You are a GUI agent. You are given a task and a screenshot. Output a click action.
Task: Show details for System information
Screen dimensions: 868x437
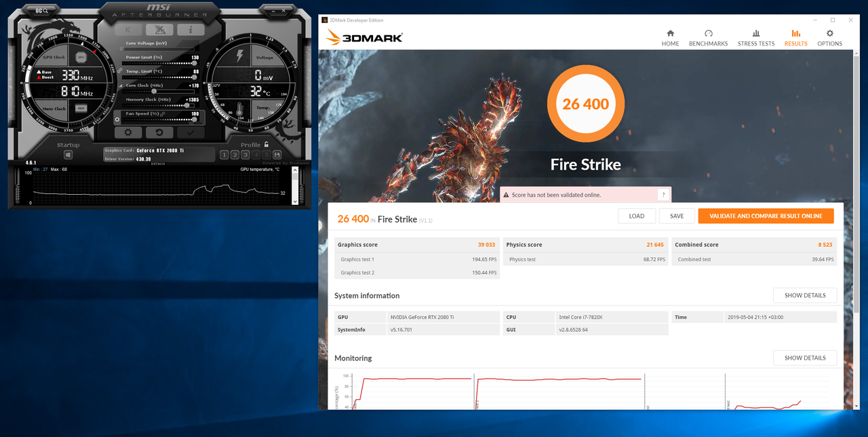click(x=805, y=295)
